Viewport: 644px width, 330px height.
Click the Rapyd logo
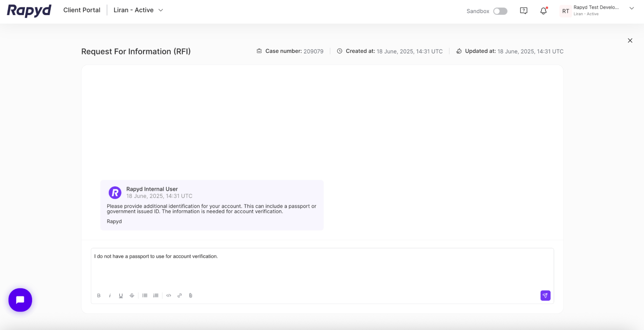[29, 10]
